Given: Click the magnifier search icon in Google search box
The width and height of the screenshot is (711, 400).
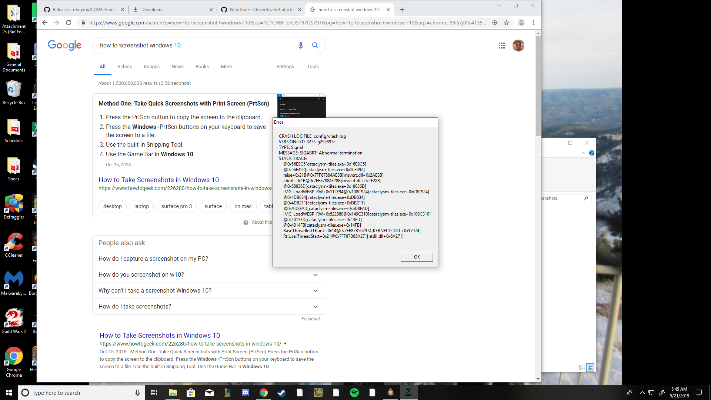Looking at the screenshot, I should [315, 45].
